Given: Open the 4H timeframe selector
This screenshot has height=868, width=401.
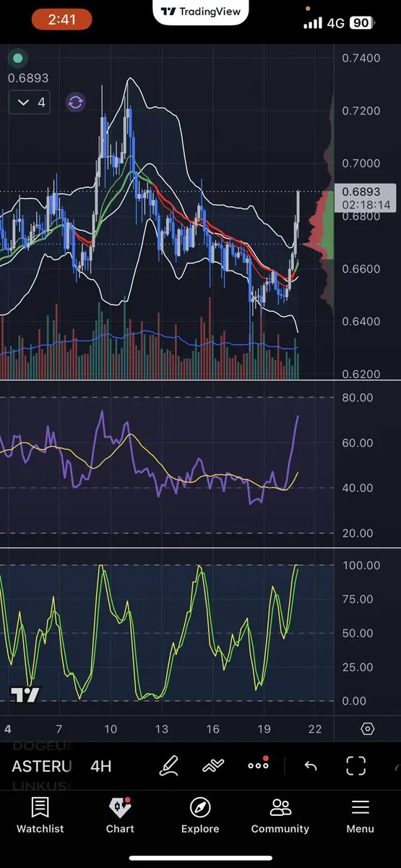Looking at the screenshot, I should [101, 766].
